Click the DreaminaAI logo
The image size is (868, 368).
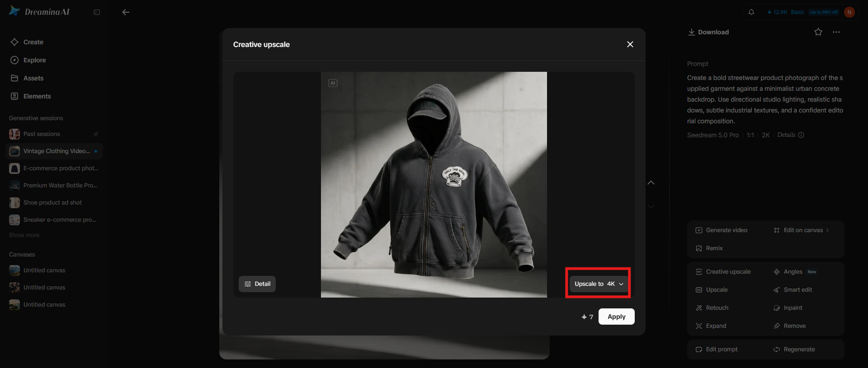[x=39, y=12]
